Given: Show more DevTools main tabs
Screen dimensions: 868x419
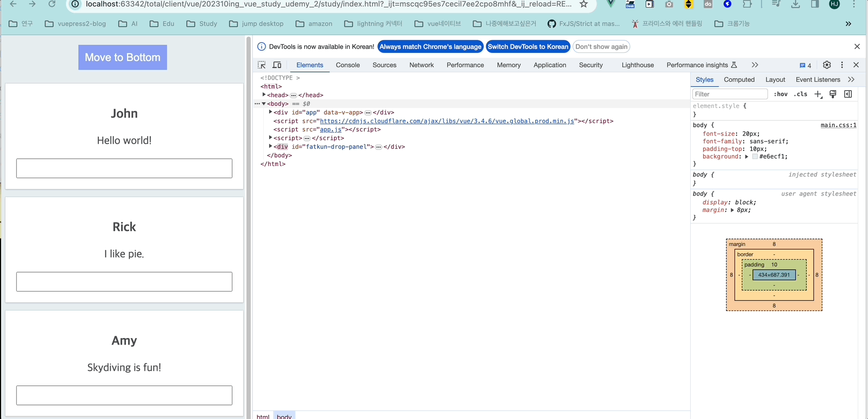Looking at the screenshot, I should (x=755, y=65).
